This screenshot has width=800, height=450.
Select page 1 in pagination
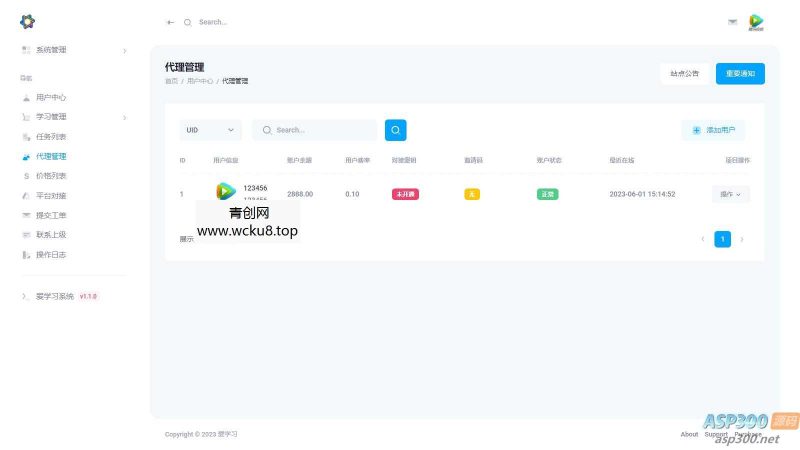(722, 239)
